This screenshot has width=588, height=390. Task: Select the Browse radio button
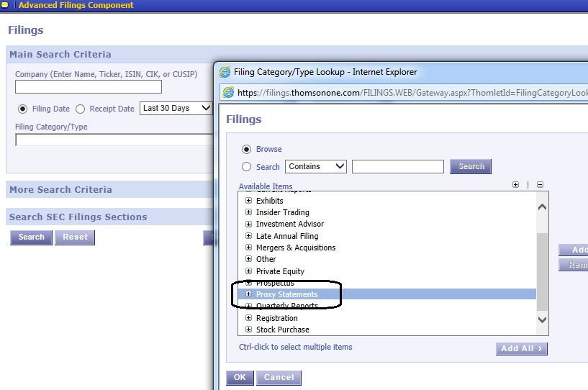tap(247, 149)
